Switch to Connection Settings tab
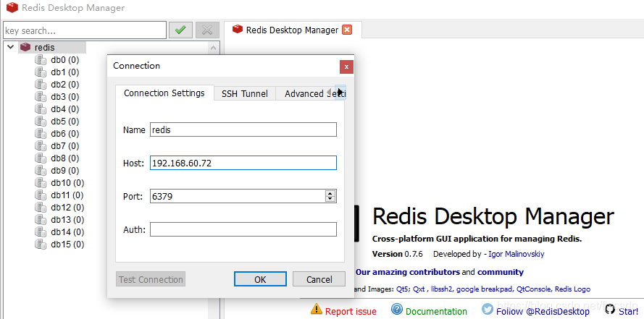The image size is (644, 319). (x=164, y=93)
